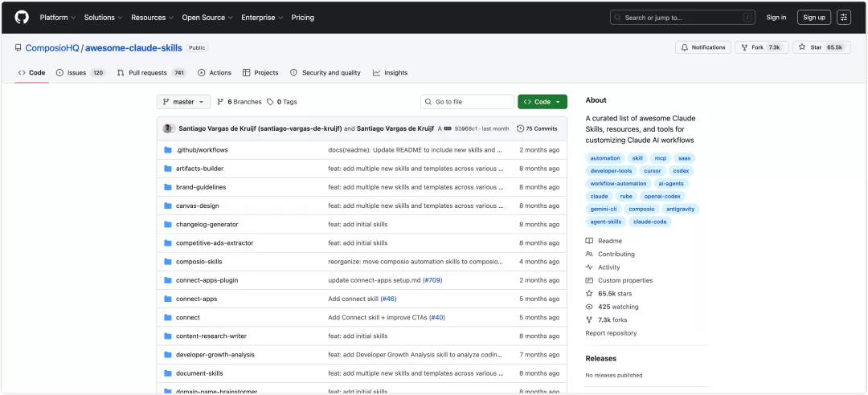Viewport: 868px width, 395px height.
Task: Click the Search or jump to field
Action: (682, 18)
